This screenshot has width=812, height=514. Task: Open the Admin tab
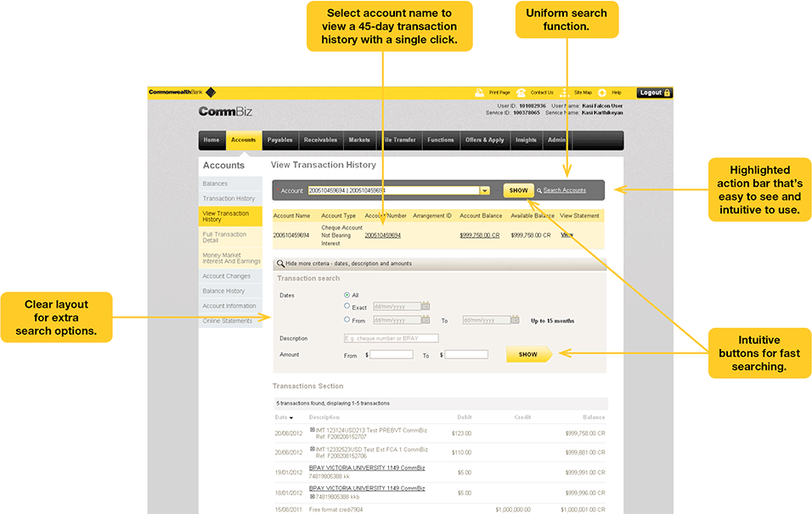coord(557,140)
